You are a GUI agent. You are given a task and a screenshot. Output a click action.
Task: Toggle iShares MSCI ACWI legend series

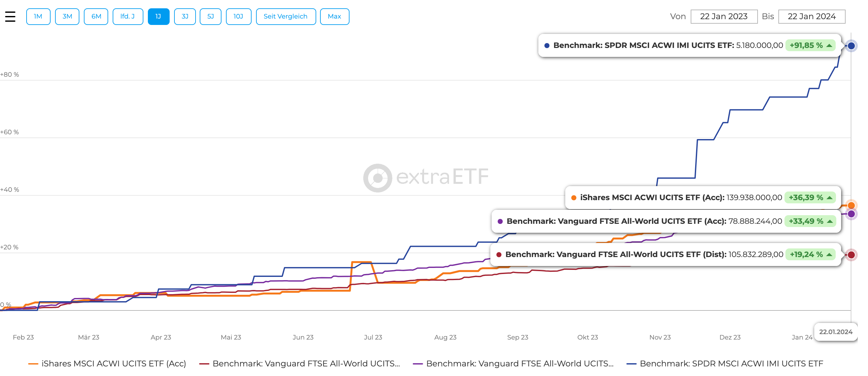(107, 364)
